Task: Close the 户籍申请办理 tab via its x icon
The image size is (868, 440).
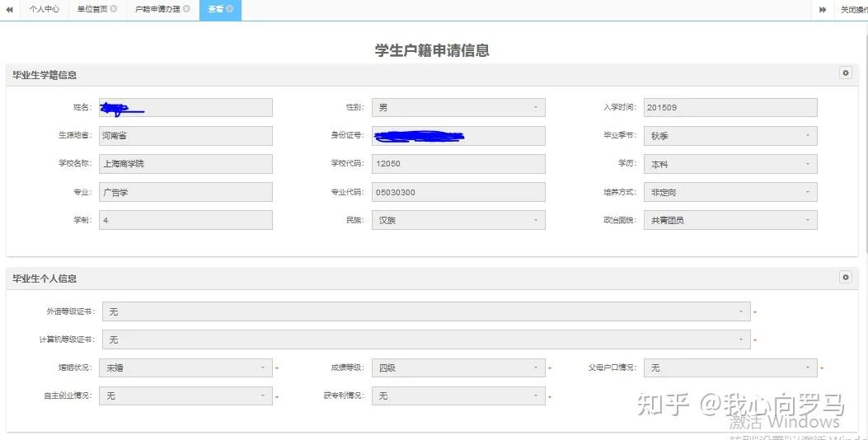Action: 186,9
